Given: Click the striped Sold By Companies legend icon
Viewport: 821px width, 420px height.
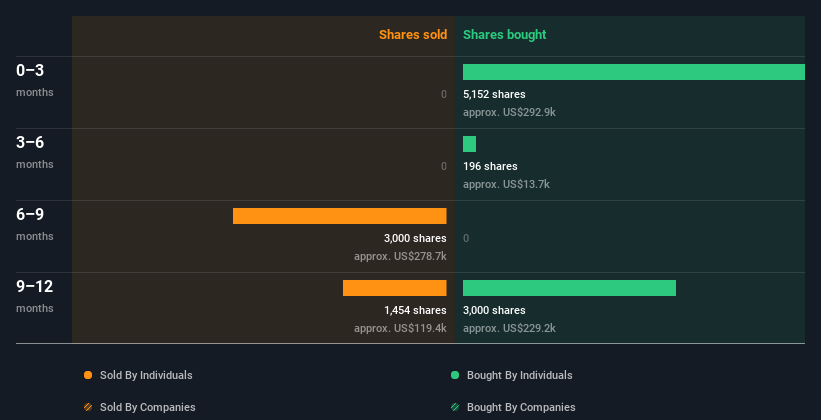Looking at the screenshot, I should coord(88,407).
